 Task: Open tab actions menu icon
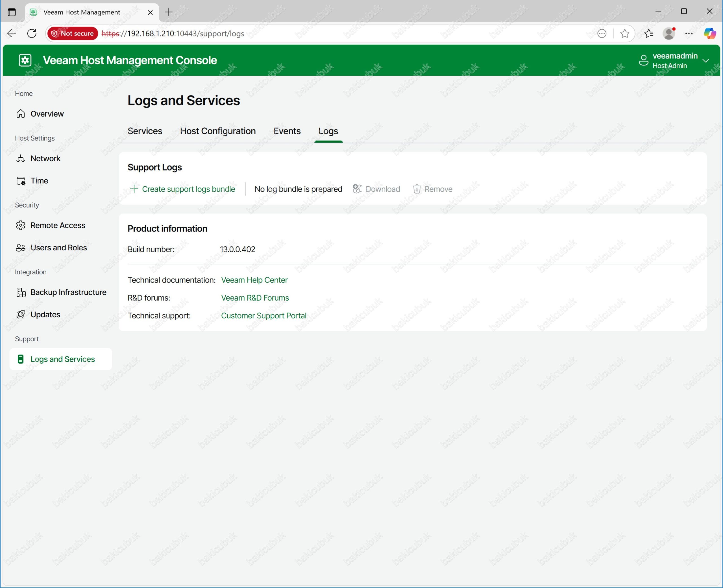click(12, 12)
